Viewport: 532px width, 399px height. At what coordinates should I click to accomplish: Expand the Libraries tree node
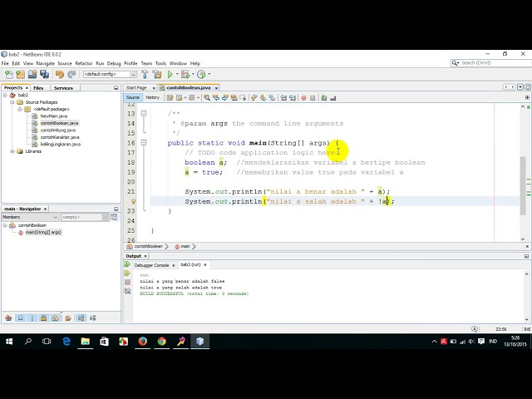point(12,151)
